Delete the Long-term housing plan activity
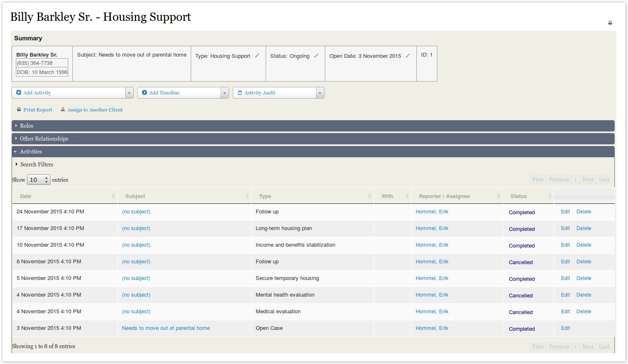Screen dimensions: 628x364 [x=583, y=228]
